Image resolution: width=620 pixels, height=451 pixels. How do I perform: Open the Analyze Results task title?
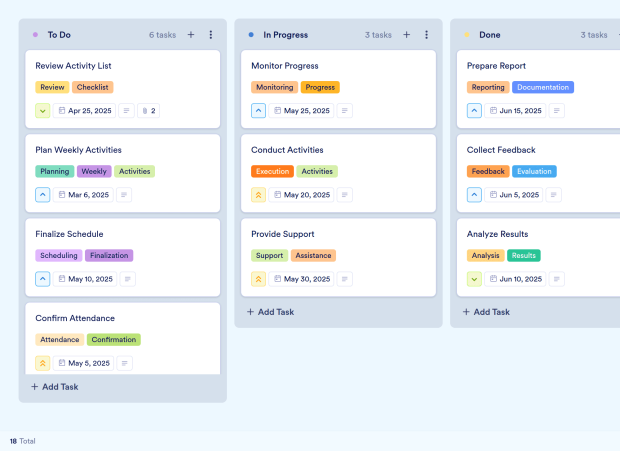pyautogui.click(x=497, y=234)
